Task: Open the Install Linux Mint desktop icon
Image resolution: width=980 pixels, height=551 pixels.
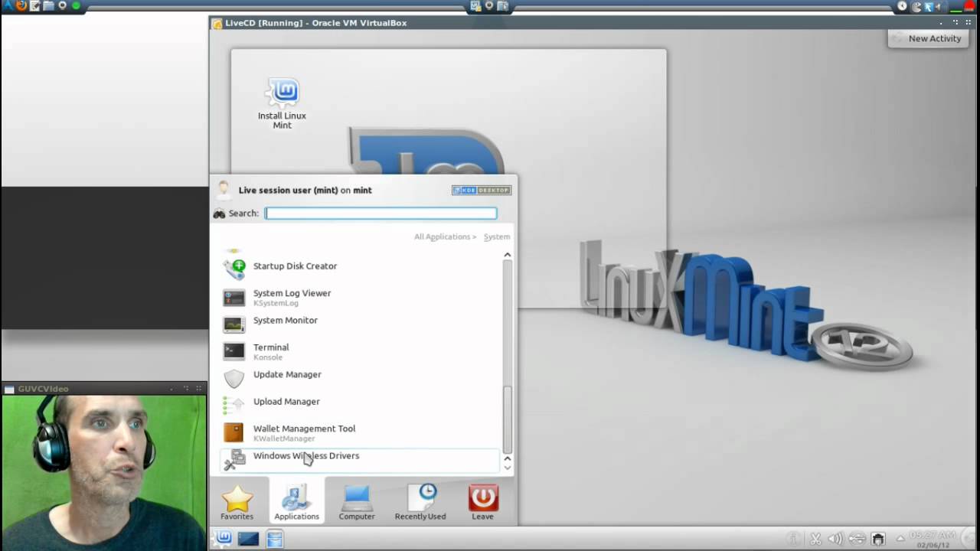Action: click(x=282, y=103)
